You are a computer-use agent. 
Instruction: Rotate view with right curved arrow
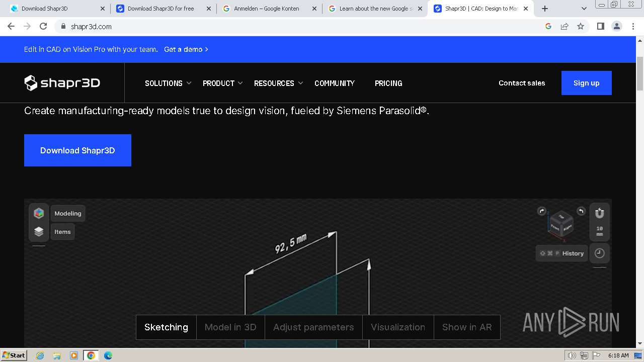[581, 211]
